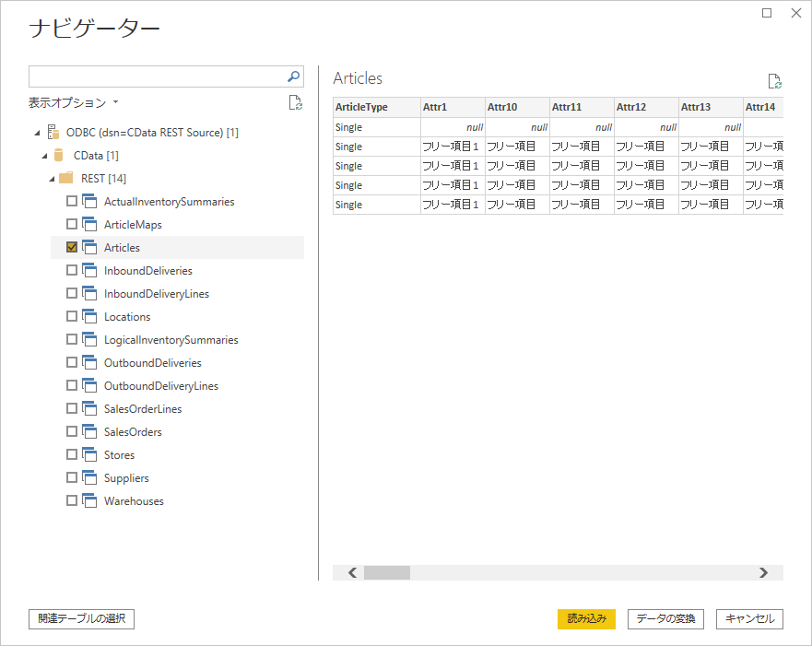The width and height of the screenshot is (812, 646).
Task: Click the Stores table icon
Action: click(89, 454)
